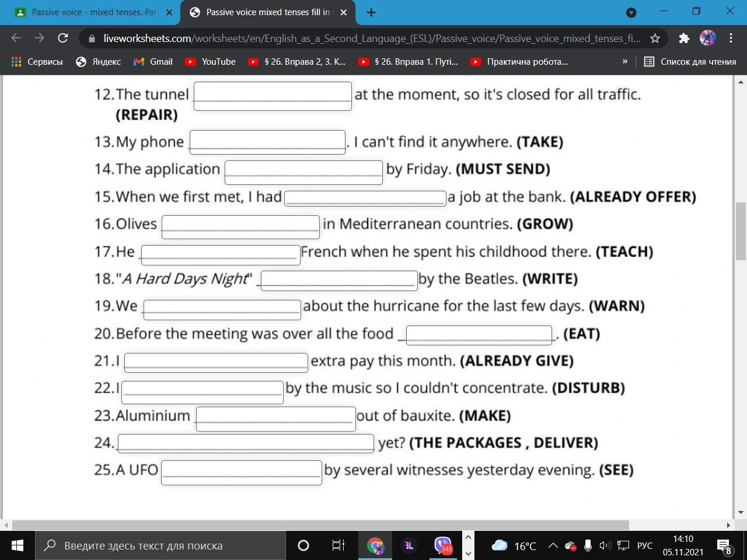Open the Extensions puzzle icon
The width and height of the screenshot is (747, 560).
[684, 38]
